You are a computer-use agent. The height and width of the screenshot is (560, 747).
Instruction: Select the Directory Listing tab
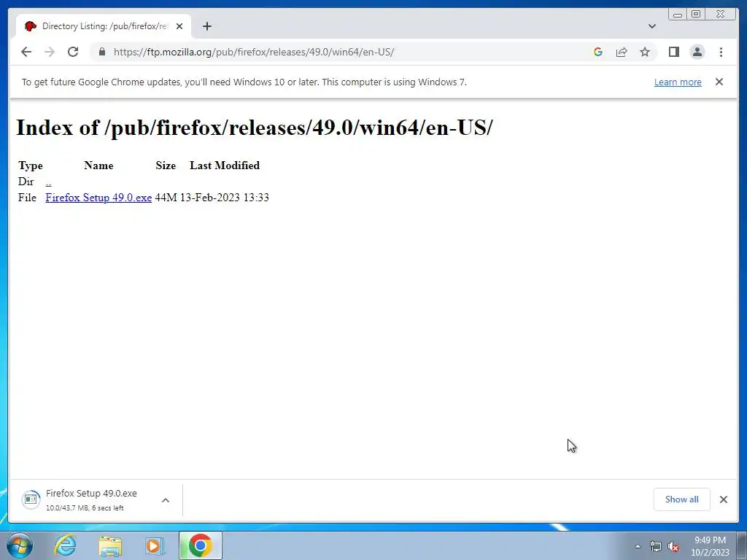(104, 26)
